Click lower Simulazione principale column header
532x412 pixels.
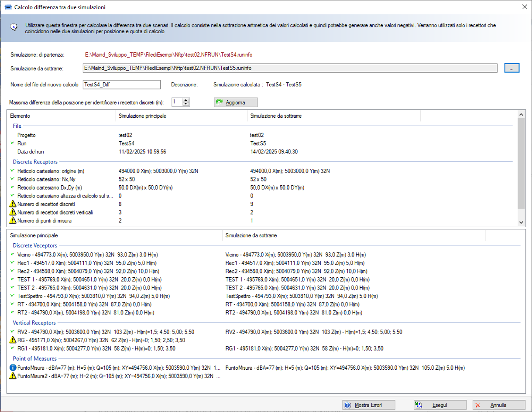(115, 235)
